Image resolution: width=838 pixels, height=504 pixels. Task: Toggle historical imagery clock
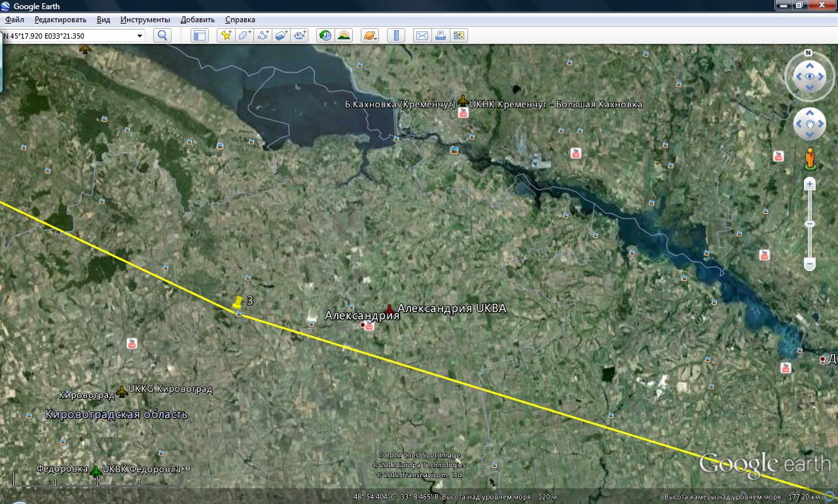325,35
